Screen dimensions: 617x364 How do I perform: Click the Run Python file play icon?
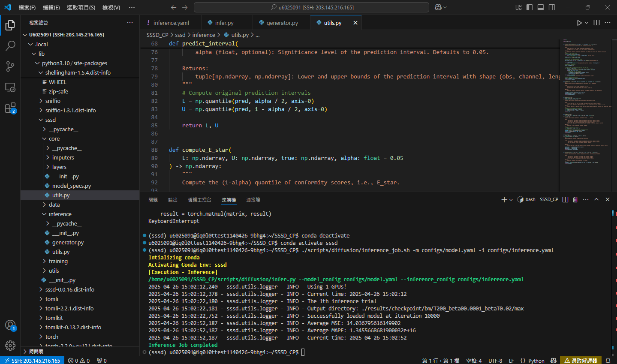pyautogui.click(x=579, y=23)
